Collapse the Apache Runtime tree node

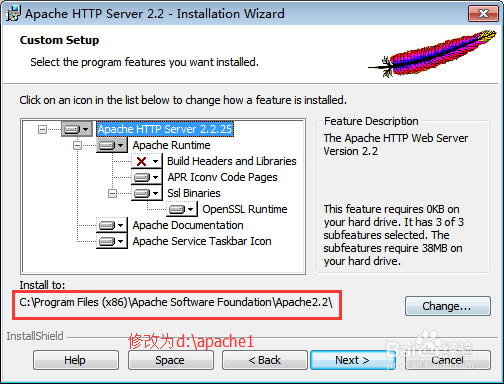point(77,145)
